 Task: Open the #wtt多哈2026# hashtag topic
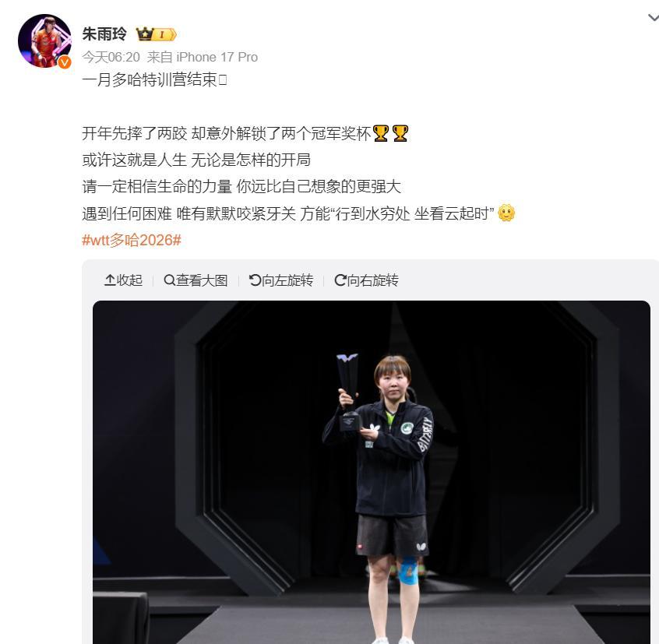[x=132, y=241]
